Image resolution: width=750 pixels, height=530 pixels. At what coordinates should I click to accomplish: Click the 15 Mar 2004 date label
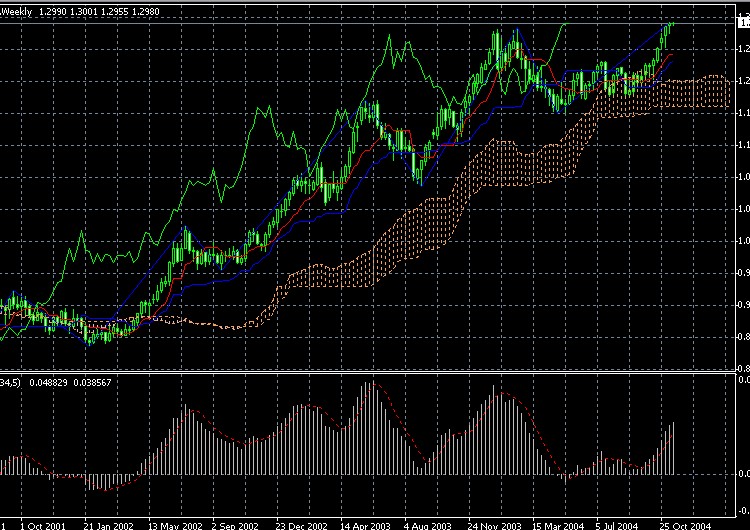[560, 524]
